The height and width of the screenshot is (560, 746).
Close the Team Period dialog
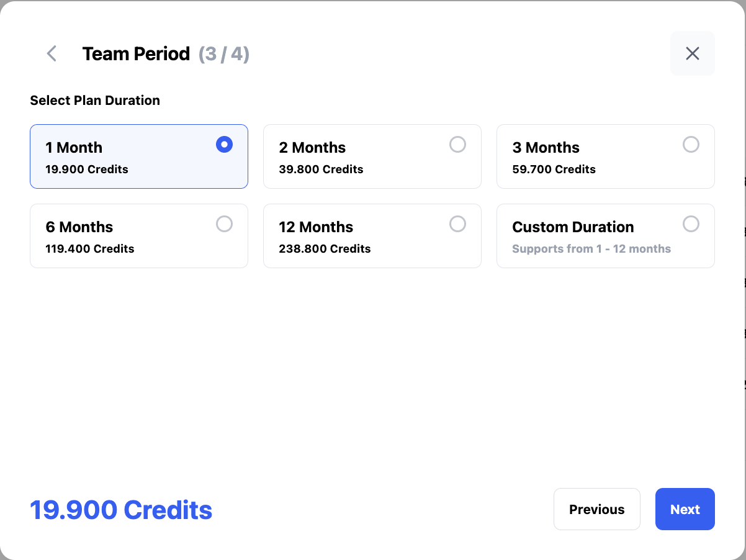[x=693, y=53]
